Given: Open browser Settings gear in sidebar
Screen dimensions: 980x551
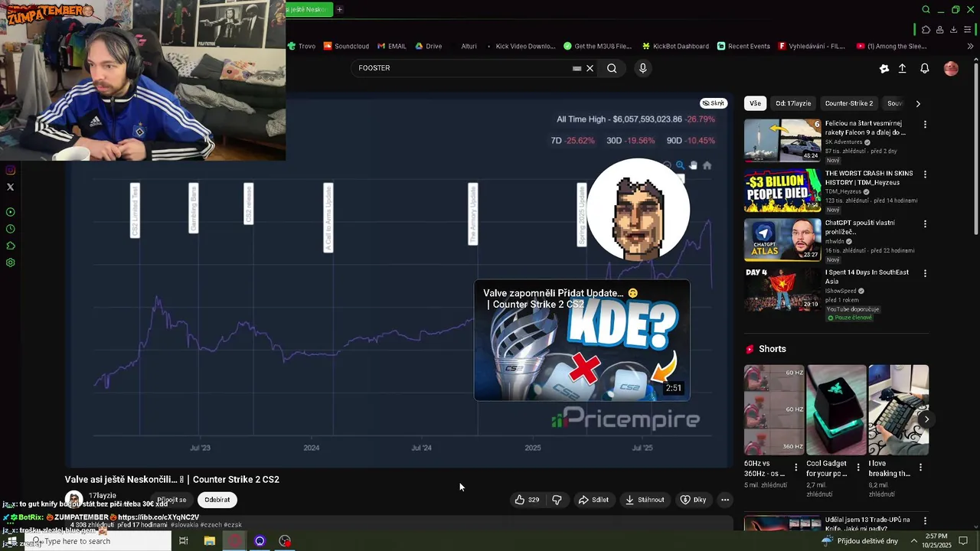Looking at the screenshot, I should (10, 262).
